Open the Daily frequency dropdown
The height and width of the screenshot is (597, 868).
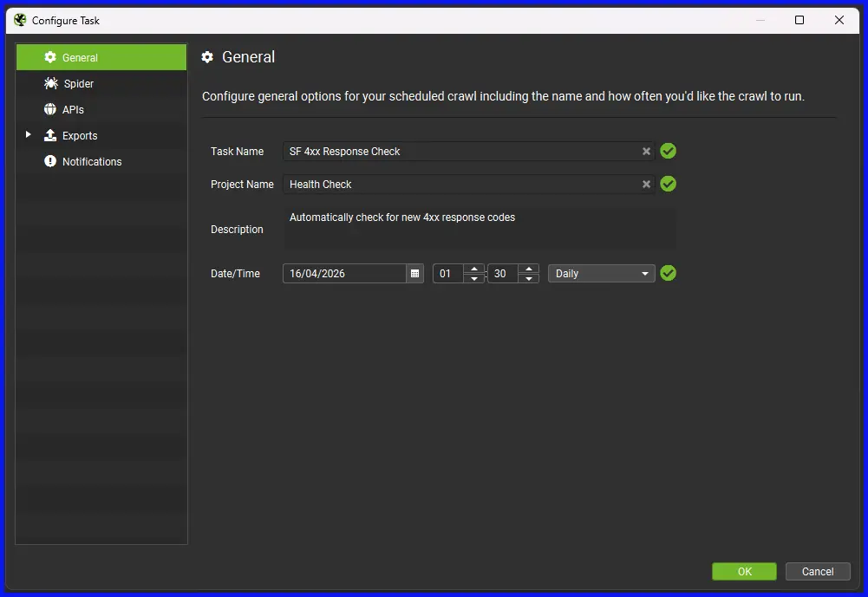coord(601,273)
